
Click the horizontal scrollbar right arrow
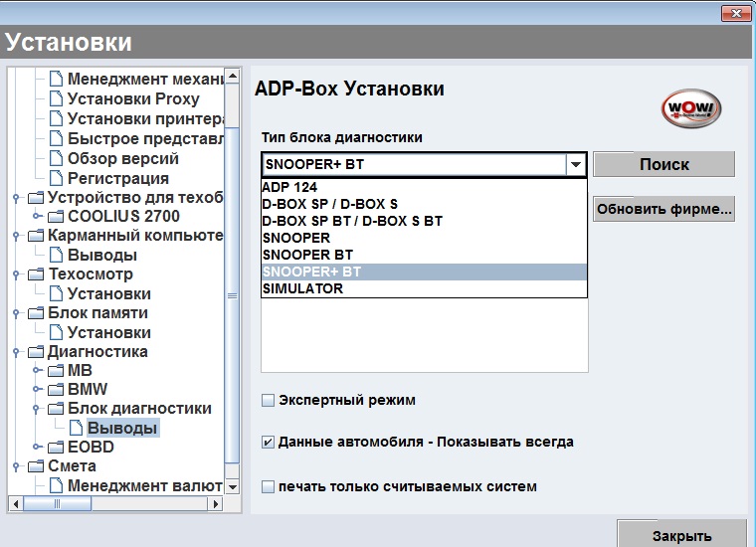click(x=215, y=504)
